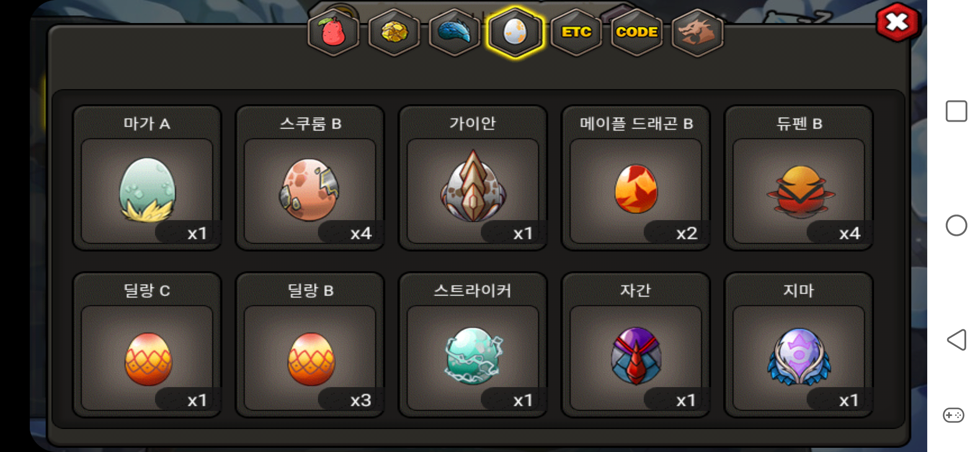Choose the 지마 crystal egg
The height and width of the screenshot is (452, 980).
click(x=799, y=345)
